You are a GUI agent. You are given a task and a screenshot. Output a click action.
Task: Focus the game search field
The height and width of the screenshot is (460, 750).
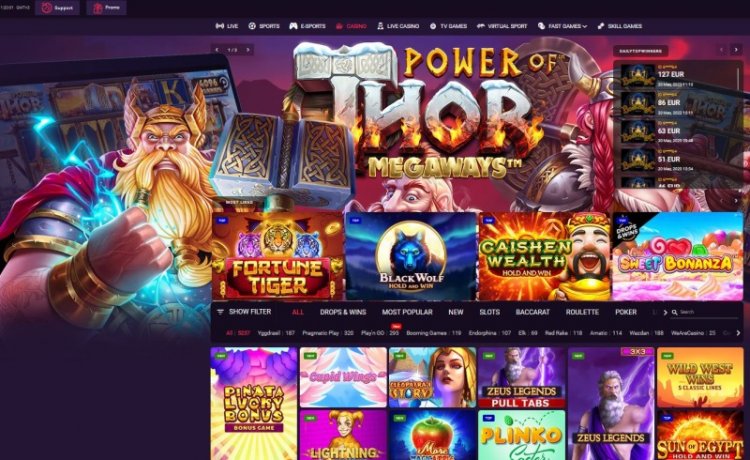pyautogui.click(x=707, y=312)
